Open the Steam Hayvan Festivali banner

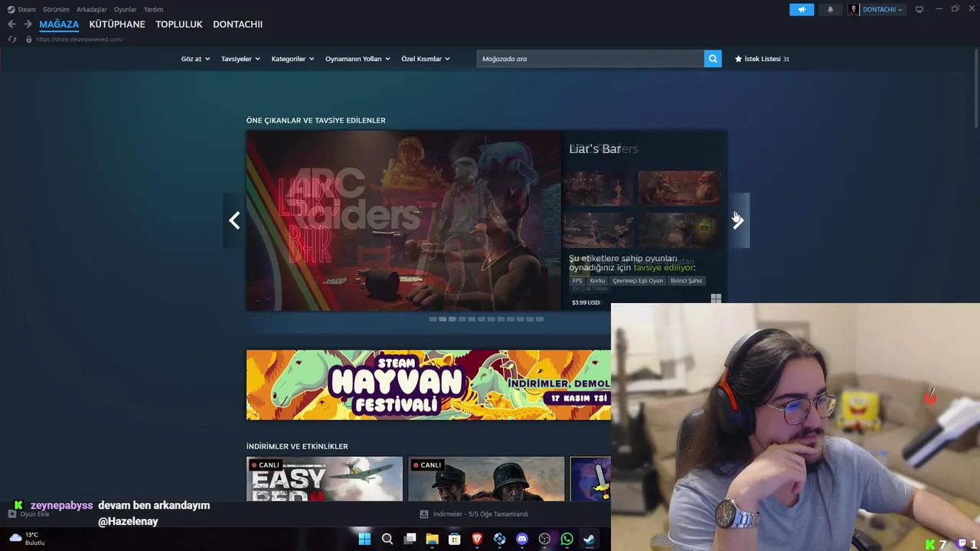click(x=429, y=385)
